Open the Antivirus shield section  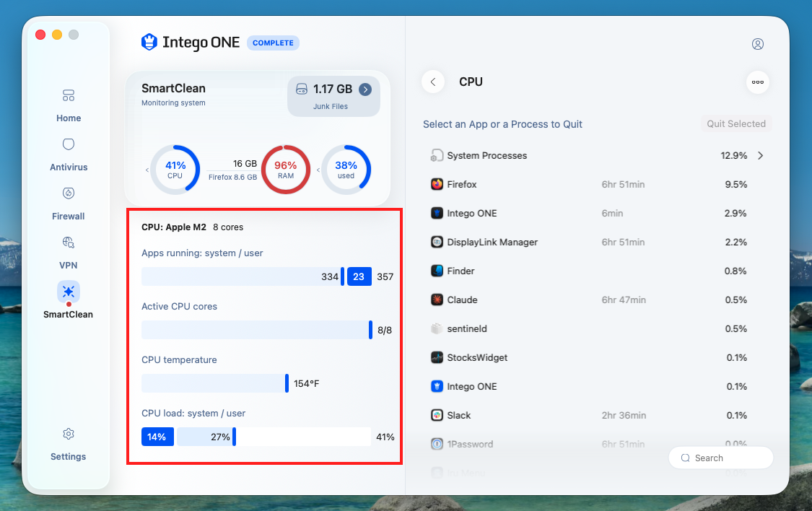coord(69,154)
